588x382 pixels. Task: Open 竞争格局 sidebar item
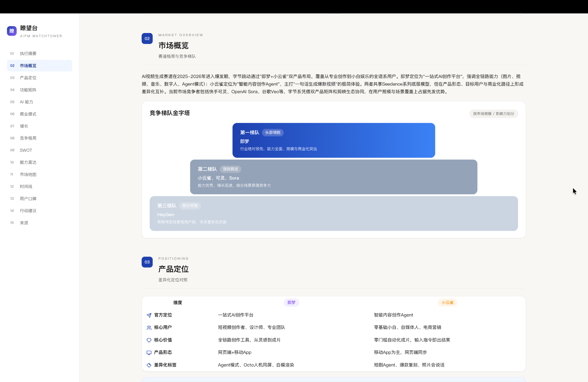pyautogui.click(x=39, y=138)
